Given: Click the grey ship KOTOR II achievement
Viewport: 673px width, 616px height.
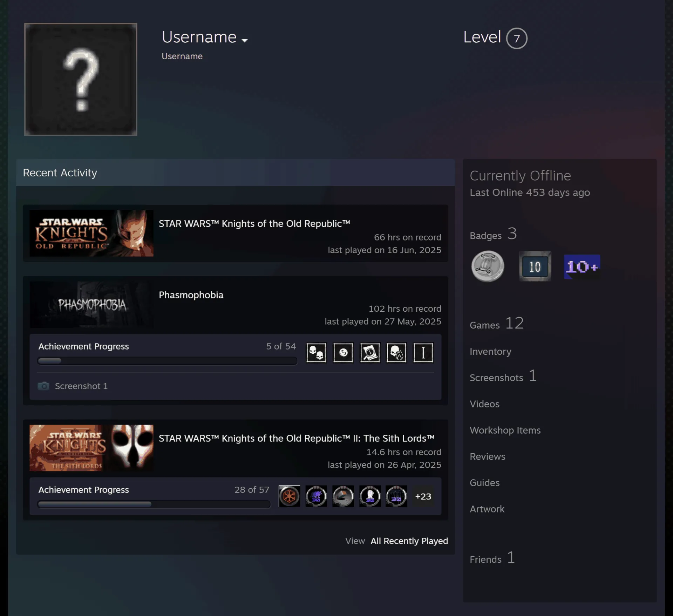Looking at the screenshot, I should point(343,496).
